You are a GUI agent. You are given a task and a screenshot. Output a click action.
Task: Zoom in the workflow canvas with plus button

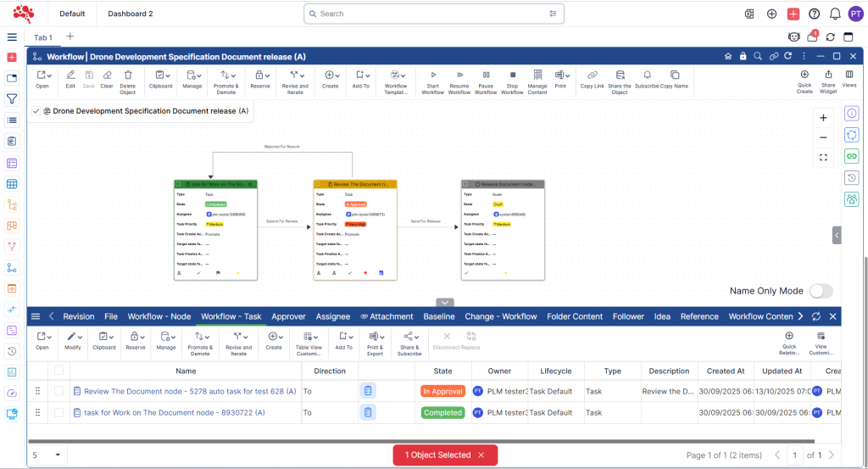(x=823, y=118)
